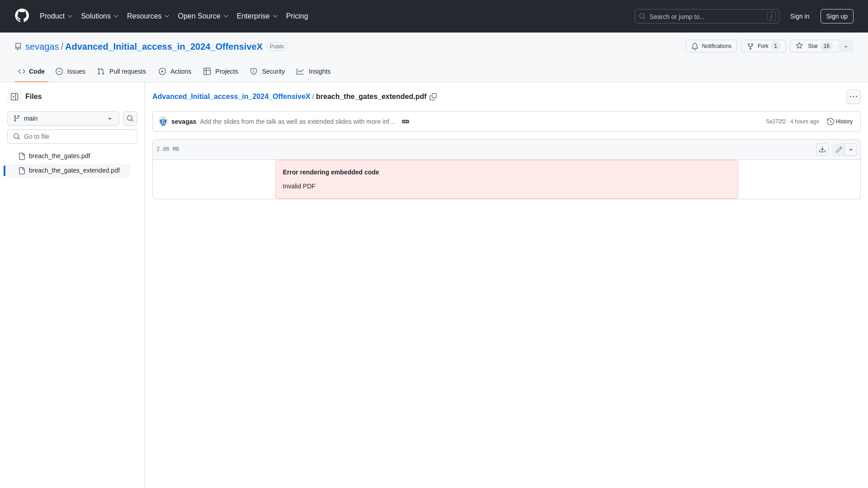The height and width of the screenshot is (488, 868).
Task: Click the download icon for the PDF
Action: click(822, 150)
